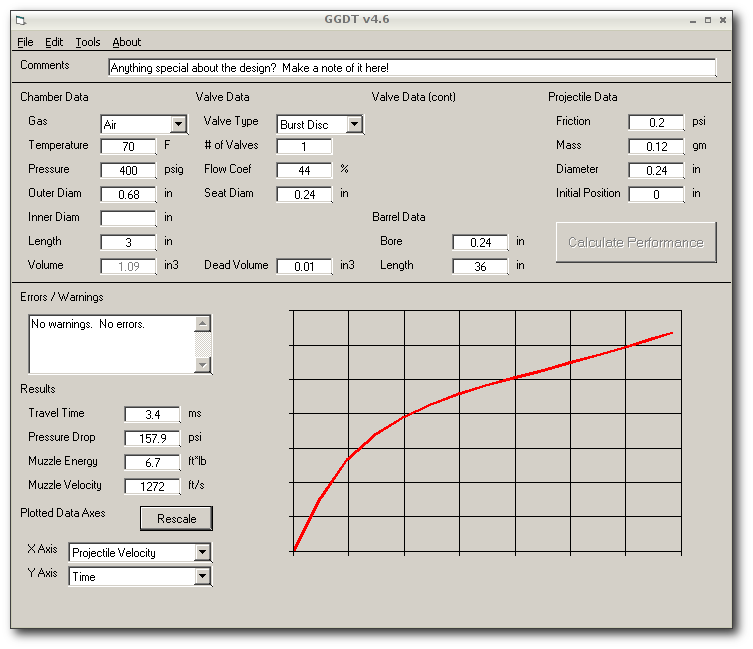753x649 pixels.
Task: Click the Comments text field
Action: [x=412, y=68]
